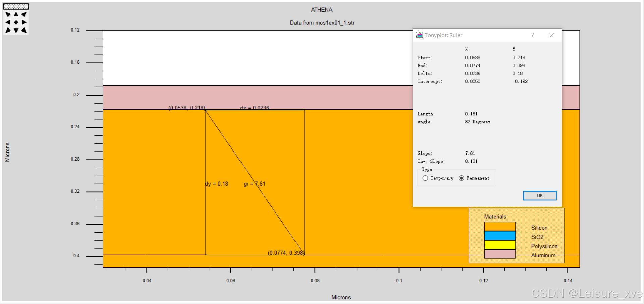Confirm the ruler with OK button

[x=540, y=195]
